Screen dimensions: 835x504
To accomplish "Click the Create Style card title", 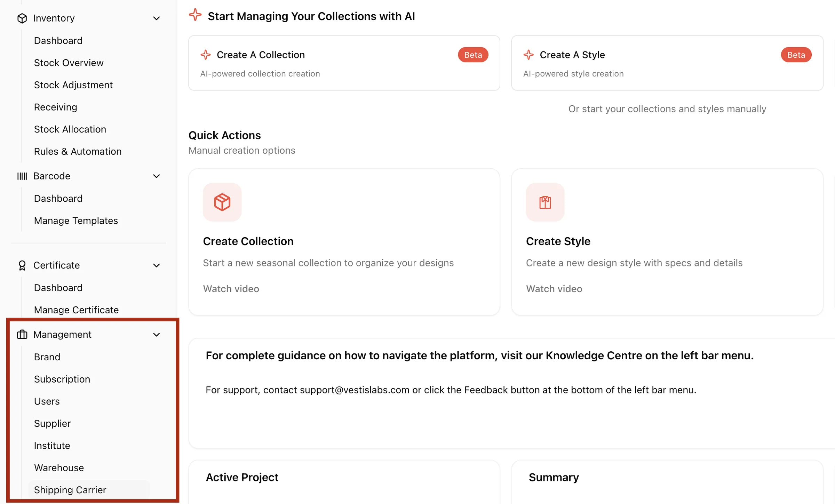I will point(558,241).
